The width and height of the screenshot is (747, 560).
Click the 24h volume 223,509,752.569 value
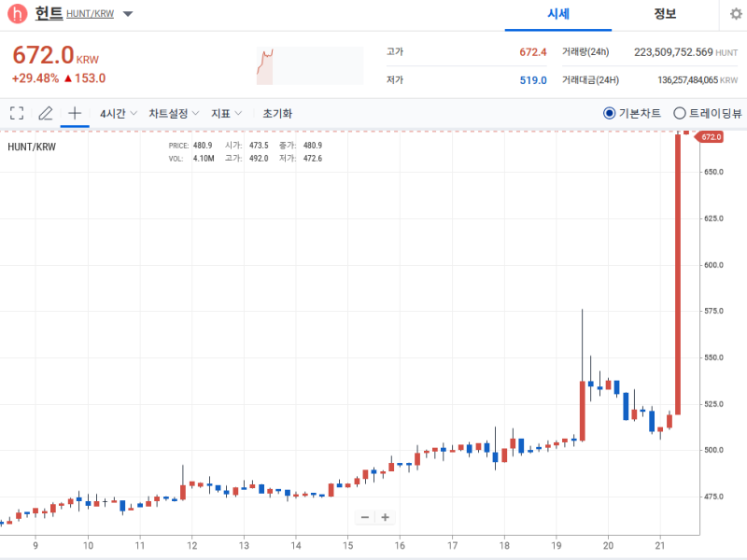click(673, 52)
